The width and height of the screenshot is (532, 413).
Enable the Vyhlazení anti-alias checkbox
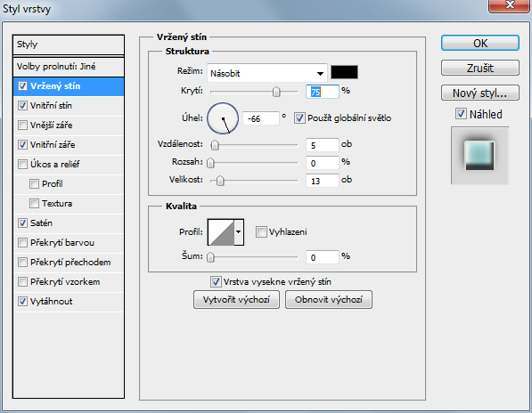261,232
